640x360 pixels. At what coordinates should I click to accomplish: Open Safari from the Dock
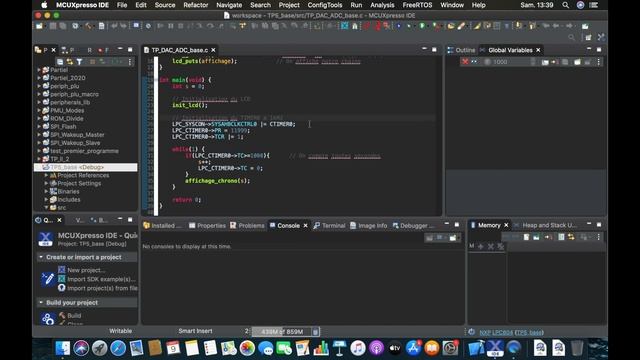[x=118, y=348]
